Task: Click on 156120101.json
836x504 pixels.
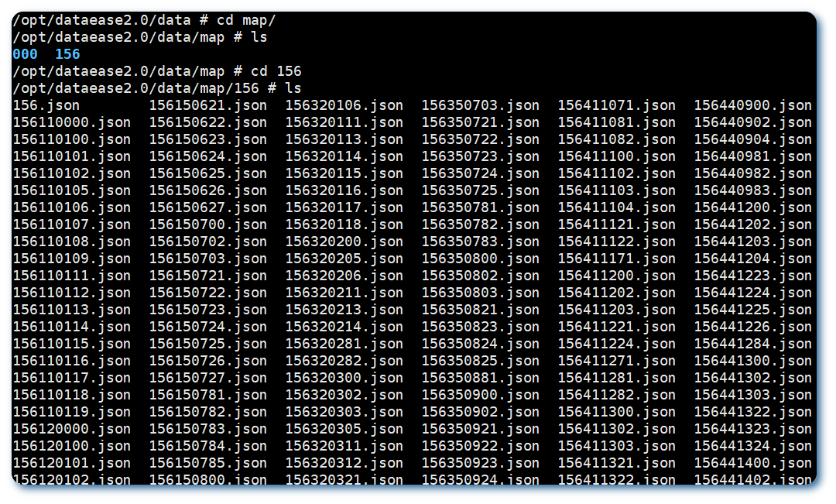Action: 72,464
